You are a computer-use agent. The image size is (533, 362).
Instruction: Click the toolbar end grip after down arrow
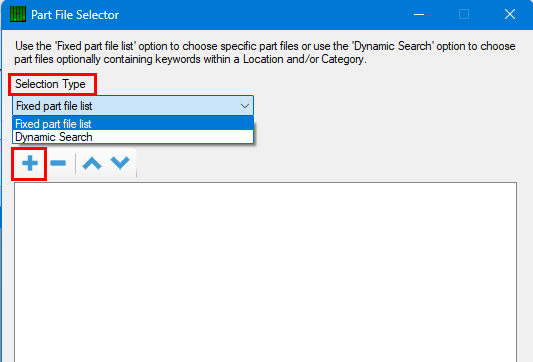tap(136, 163)
